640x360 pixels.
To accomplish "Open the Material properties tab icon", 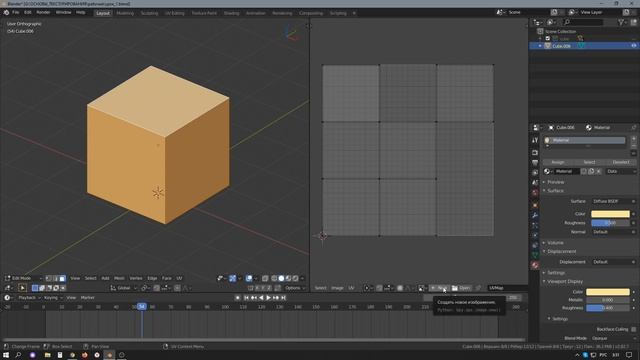I will click(x=535, y=265).
